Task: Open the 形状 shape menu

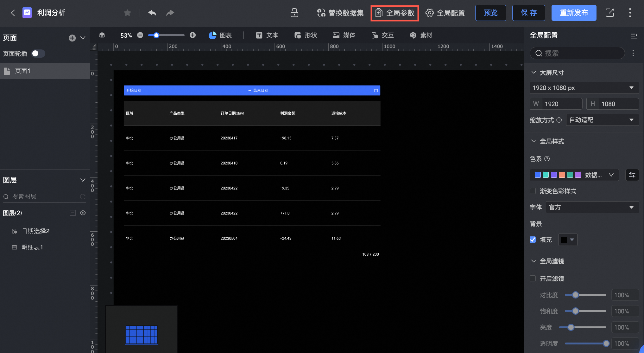Action: coord(306,35)
